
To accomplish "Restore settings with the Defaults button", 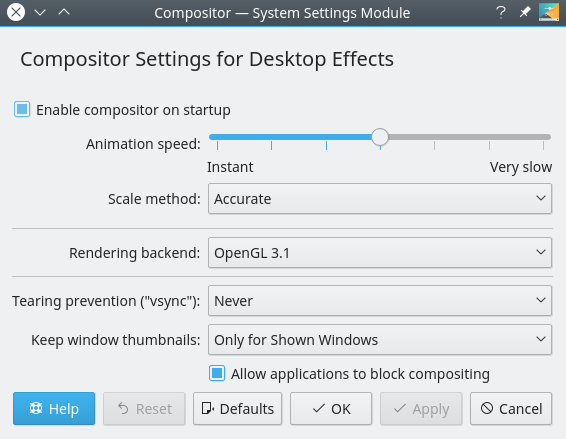I will pos(238,409).
